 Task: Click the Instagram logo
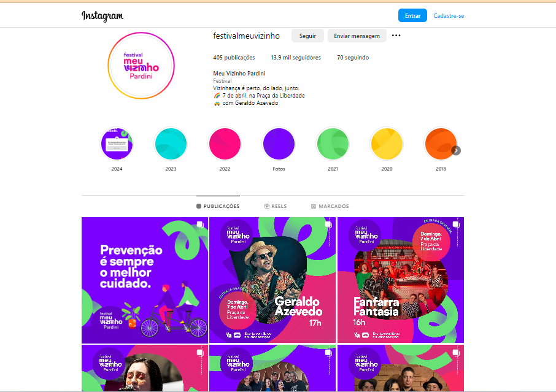[102, 16]
